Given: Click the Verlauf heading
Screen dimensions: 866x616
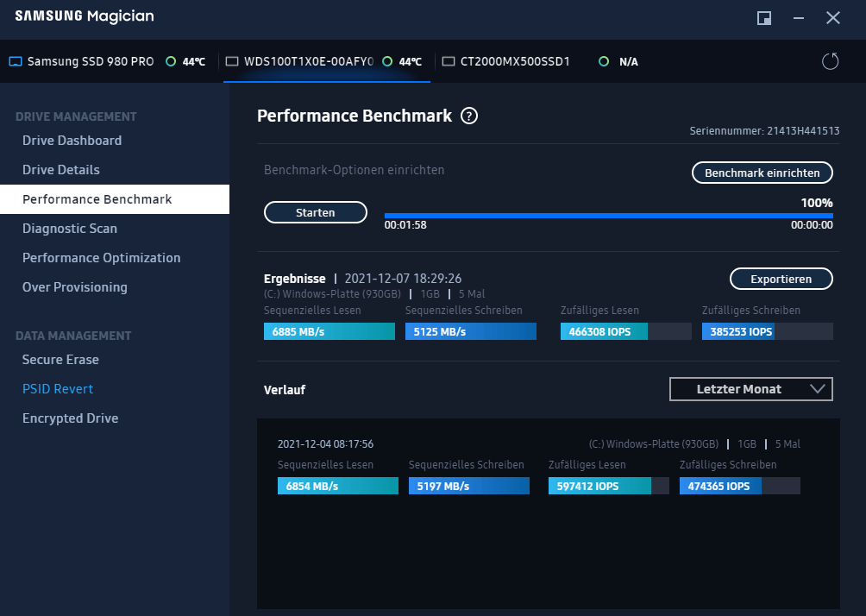Looking at the screenshot, I should click(x=285, y=389).
